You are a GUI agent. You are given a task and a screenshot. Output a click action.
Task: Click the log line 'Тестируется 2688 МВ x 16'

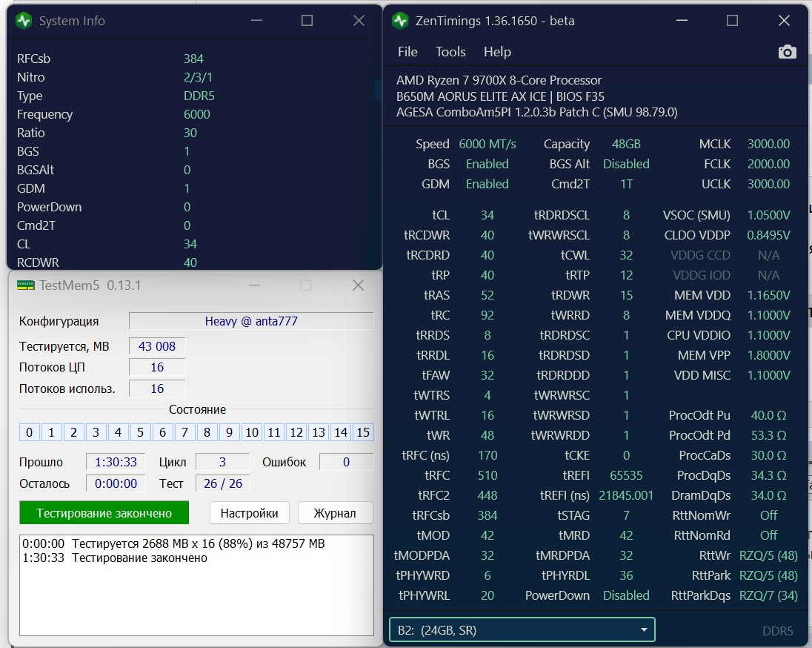click(x=173, y=543)
